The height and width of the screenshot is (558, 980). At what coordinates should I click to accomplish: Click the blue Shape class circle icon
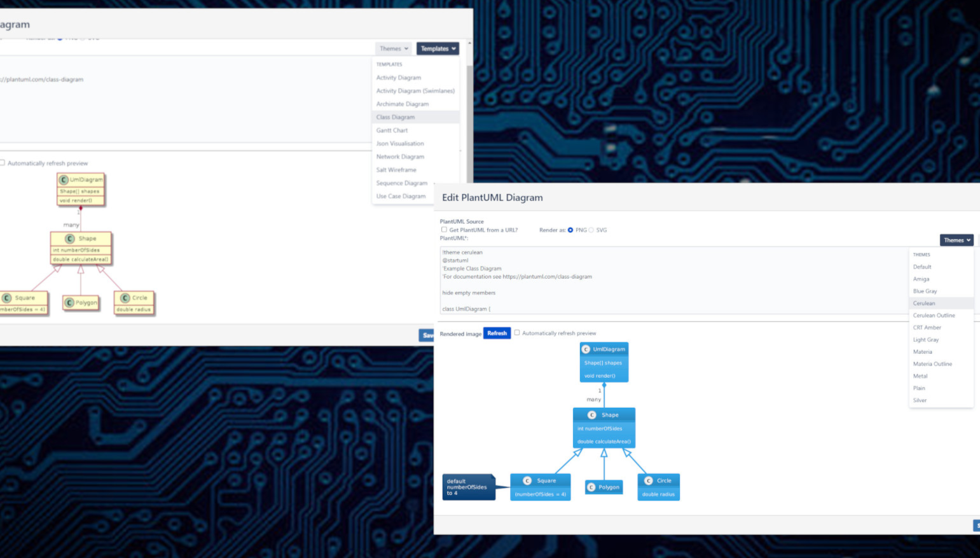(591, 415)
